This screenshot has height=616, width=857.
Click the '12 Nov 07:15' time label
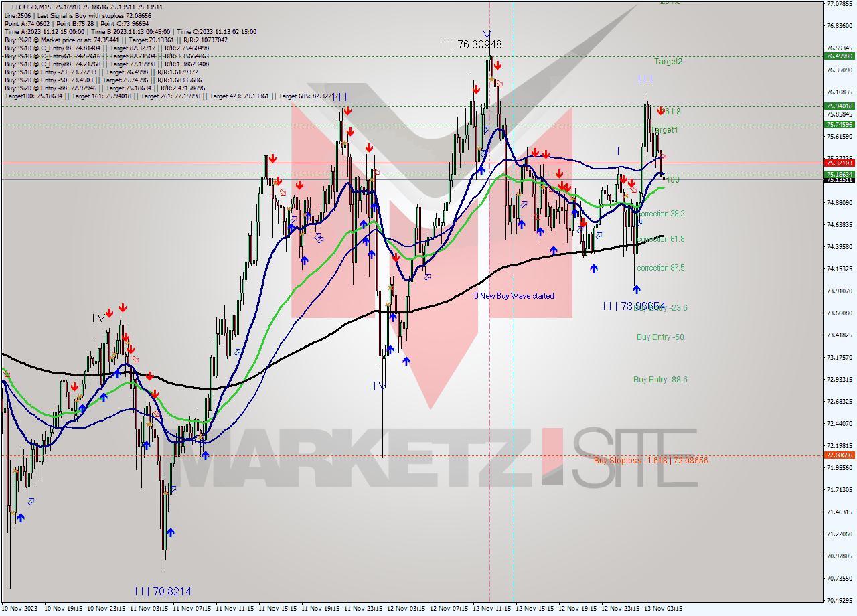click(449, 609)
